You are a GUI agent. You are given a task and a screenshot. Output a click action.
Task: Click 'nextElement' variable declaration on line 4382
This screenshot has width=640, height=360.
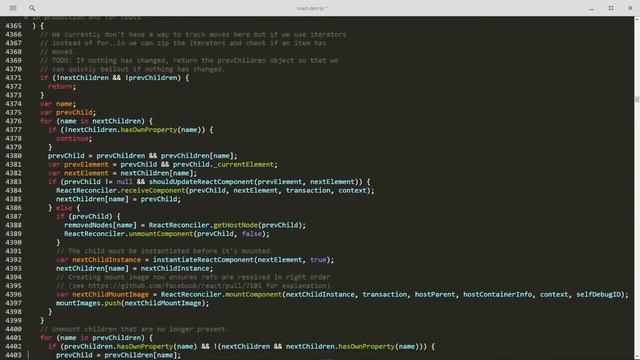click(x=86, y=173)
